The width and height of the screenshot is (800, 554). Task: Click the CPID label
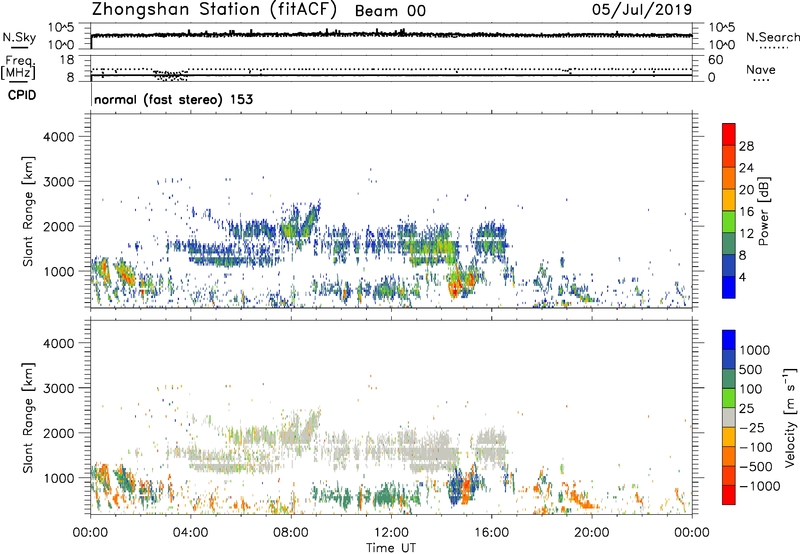click(x=22, y=95)
